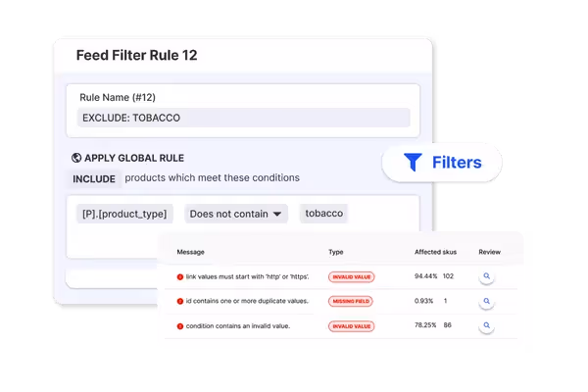Click the MISSING FIELD badge
Image resolution: width=588 pixels, height=392 pixels.
tap(351, 301)
